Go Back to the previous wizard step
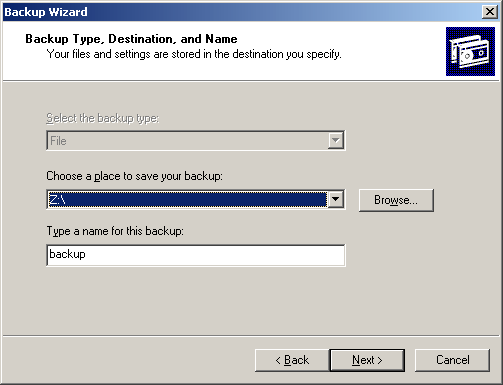This screenshot has height=385, width=503. 292,360
